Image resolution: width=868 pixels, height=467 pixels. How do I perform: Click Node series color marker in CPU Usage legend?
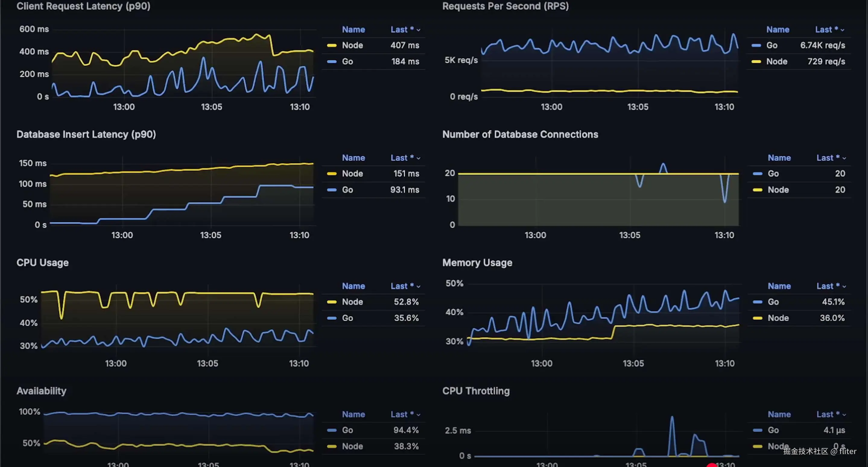331,302
